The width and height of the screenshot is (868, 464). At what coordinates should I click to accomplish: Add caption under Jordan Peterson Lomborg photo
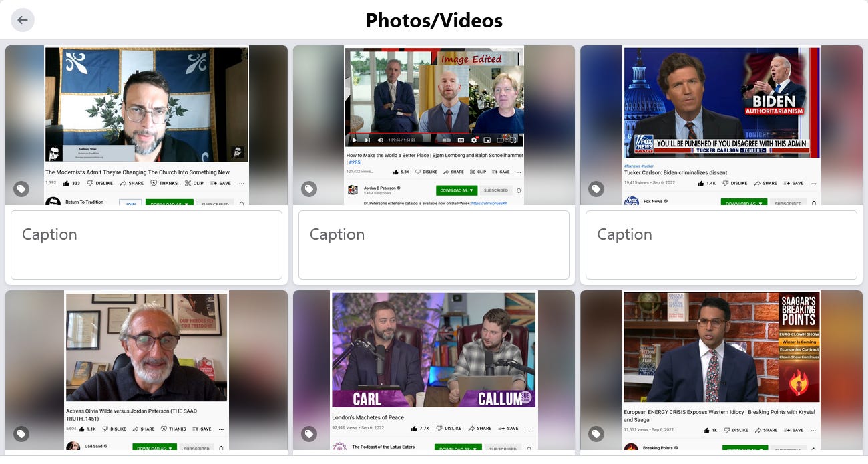434,245
